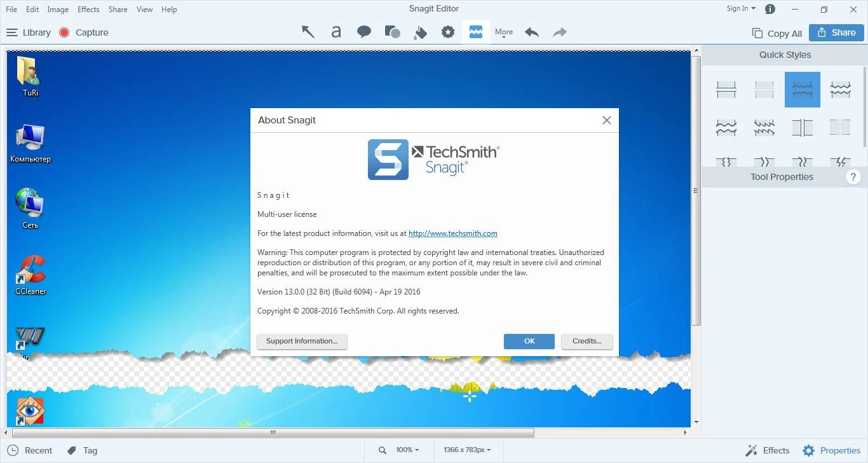Viewport: 868px width, 463px height.
Task: Select the Stamp tool
Action: tap(448, 32)
